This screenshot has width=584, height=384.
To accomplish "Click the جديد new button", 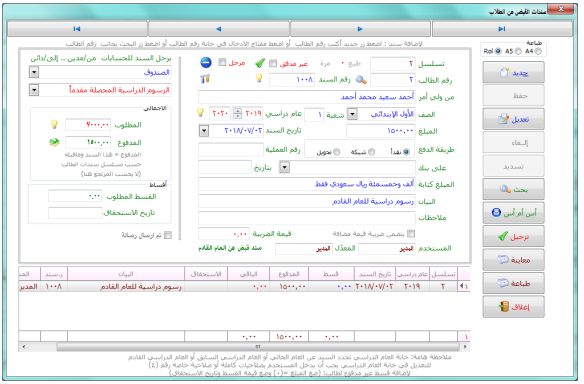I will coord(513,73).
